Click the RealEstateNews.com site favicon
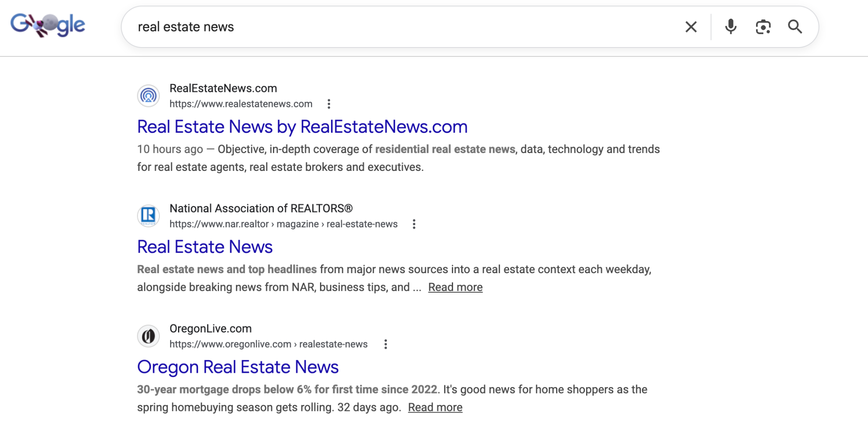The width and height of the screenshot is (868, 436). [148, 95]
